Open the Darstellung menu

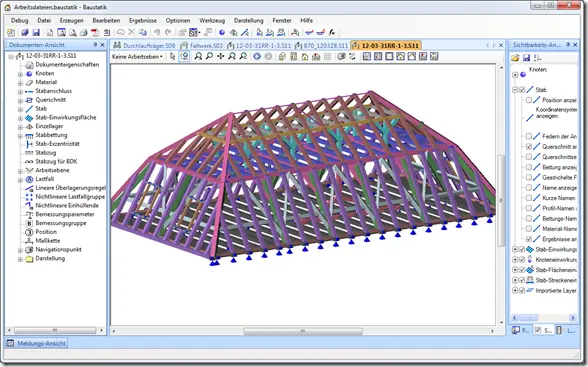pyautogui.click(x=249, y=21)
